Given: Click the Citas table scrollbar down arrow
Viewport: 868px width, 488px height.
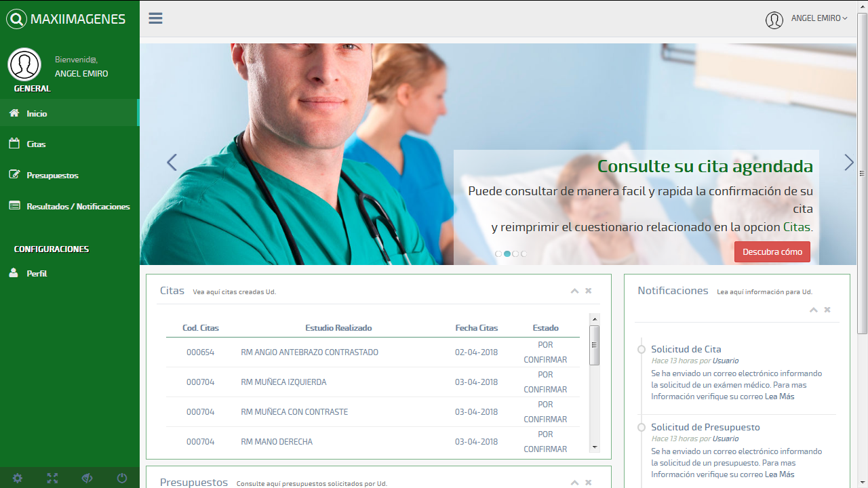Looking at the screenshot, I should tap(595, 447).
